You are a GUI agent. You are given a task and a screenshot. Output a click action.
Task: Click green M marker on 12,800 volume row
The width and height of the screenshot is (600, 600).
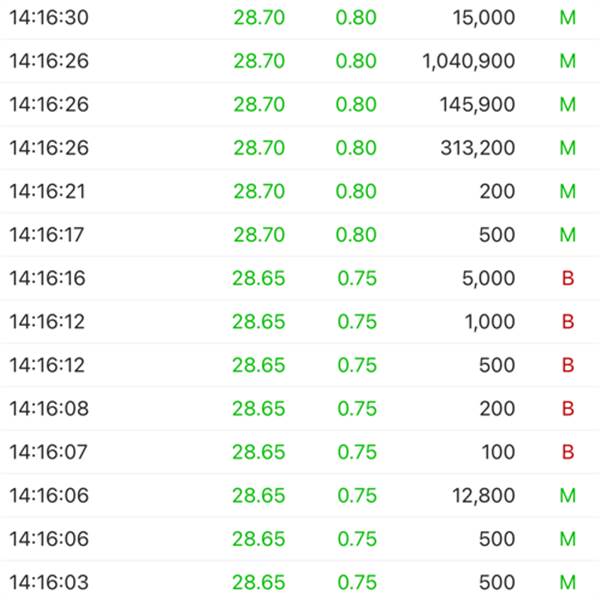(x=568, y=496)
